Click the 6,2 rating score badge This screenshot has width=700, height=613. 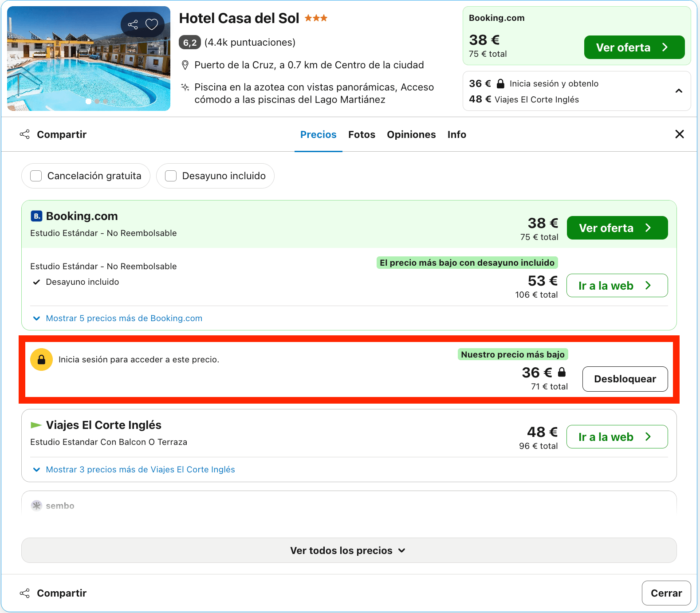190,43
